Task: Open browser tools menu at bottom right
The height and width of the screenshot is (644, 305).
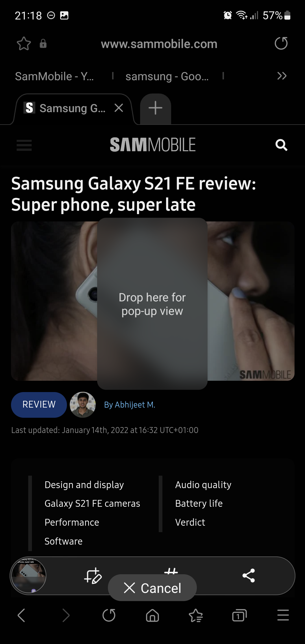Action: tap(283, 615)
